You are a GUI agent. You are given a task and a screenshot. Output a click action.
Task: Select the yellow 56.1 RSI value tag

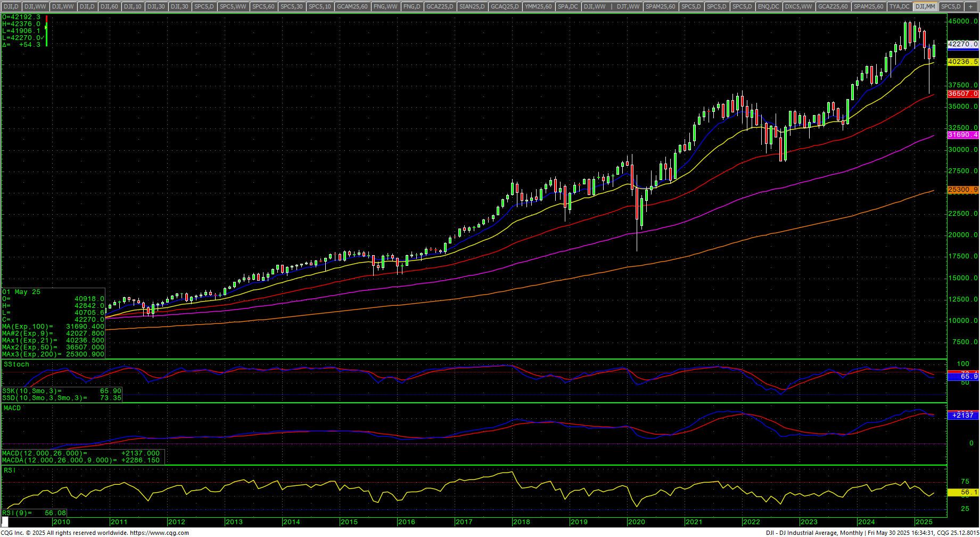click(x=963, y=493)
